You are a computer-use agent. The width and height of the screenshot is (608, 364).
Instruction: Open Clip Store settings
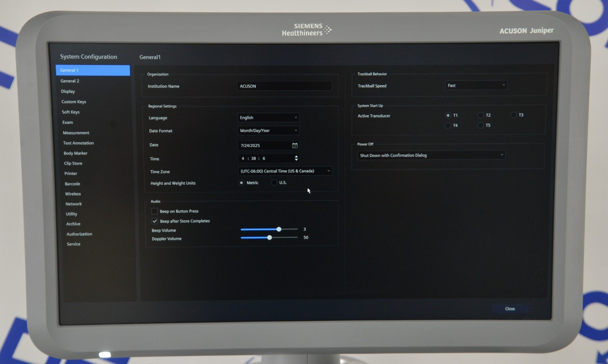click(x=73, y=163)
